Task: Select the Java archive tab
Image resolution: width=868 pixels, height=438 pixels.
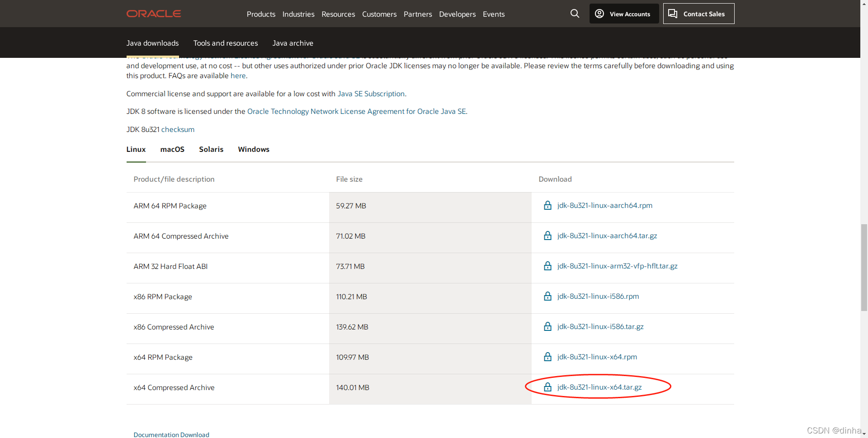Action: pyautogui.click(x=292, y=43)
